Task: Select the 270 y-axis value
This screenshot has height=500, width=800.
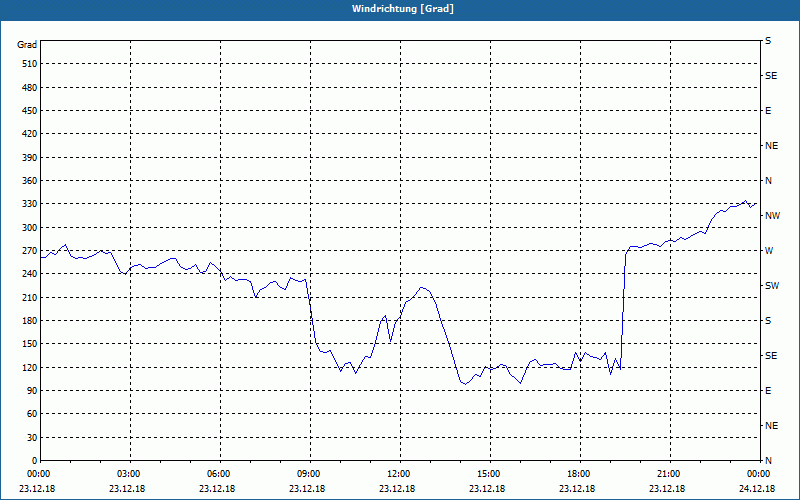Action: [x=30, y=251]
